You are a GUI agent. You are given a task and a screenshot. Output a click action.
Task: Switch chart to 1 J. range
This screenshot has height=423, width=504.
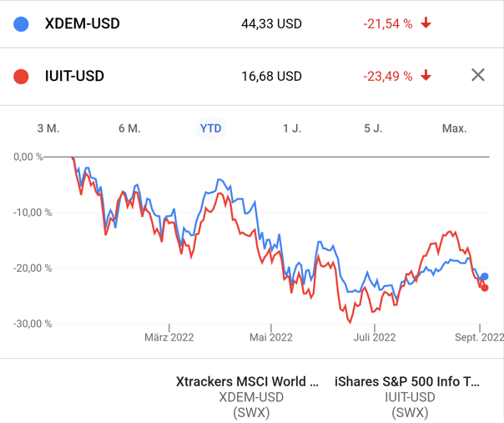pos(292,128)
